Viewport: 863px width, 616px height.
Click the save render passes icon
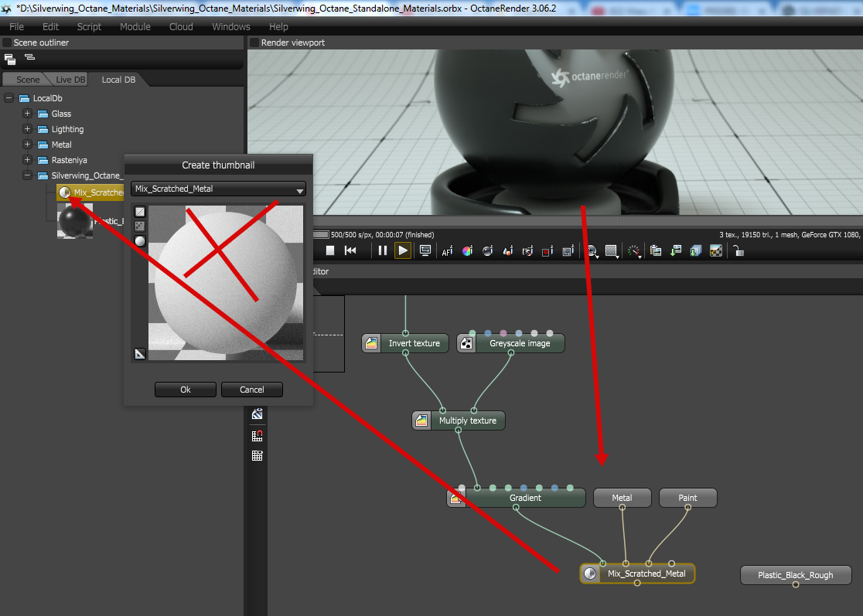pos(696,250)
